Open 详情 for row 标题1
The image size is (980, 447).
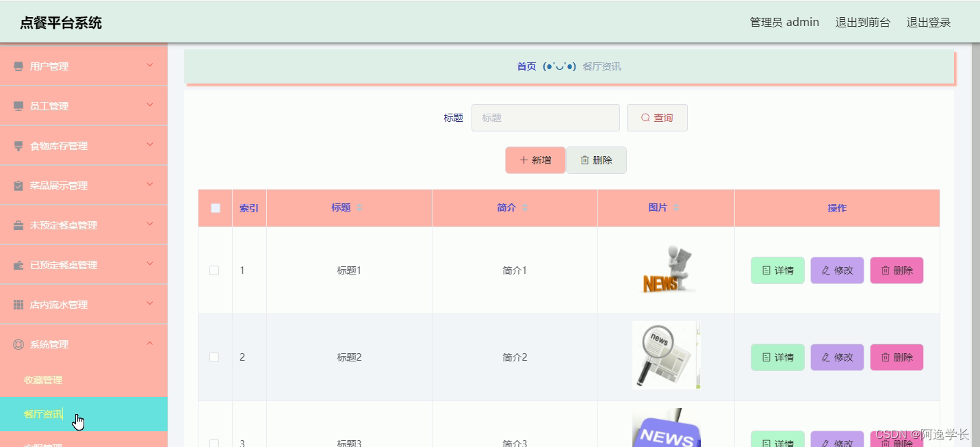777,270
